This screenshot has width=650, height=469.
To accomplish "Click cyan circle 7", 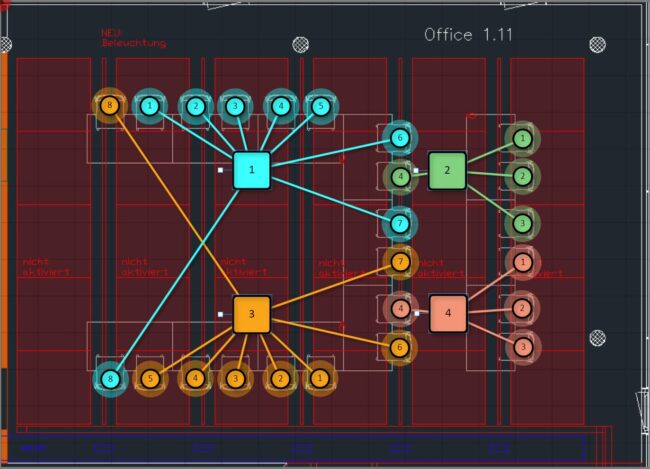I will click(400, 224).
